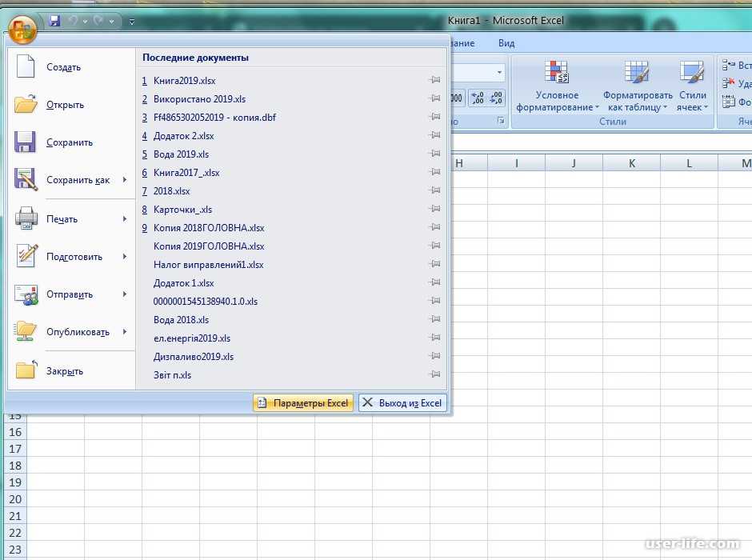Create a new workbook via Создать

71,66
